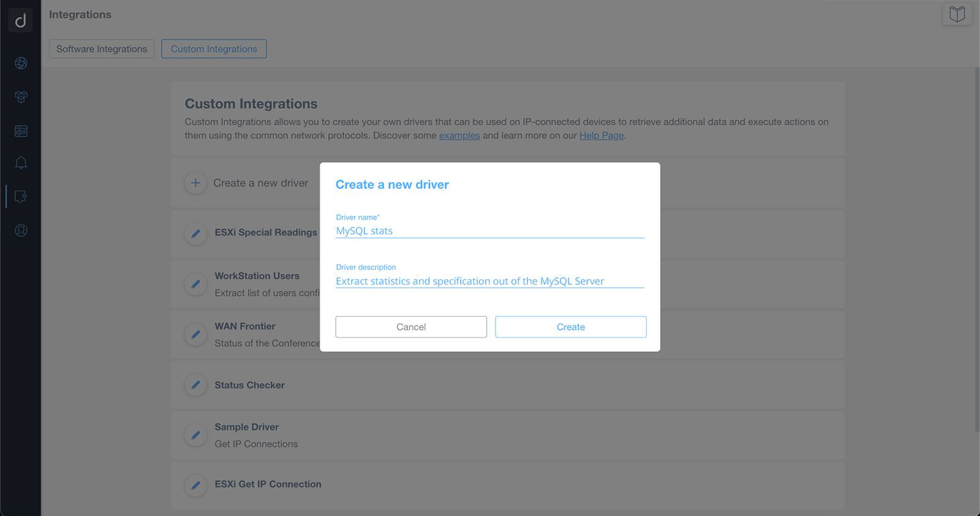Select the Sample Driver title
980x516 pixels.
coord(246,427)
